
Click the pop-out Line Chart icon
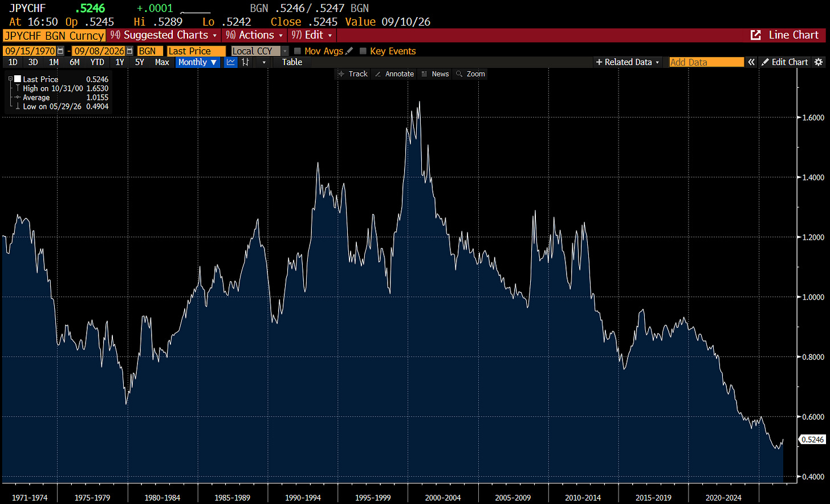coord(756,35)
